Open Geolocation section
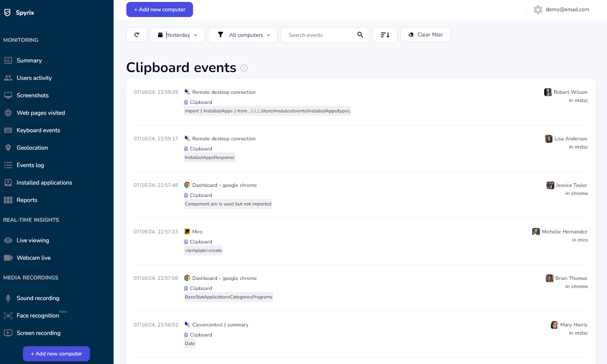The width and height of the screenshot is (607, 364). [32, 148]
